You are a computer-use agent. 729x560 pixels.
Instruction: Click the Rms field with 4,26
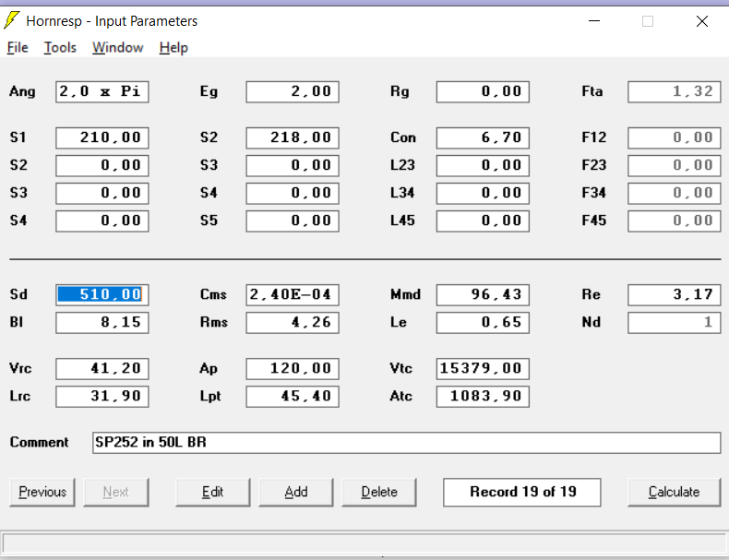pos(293,323)
